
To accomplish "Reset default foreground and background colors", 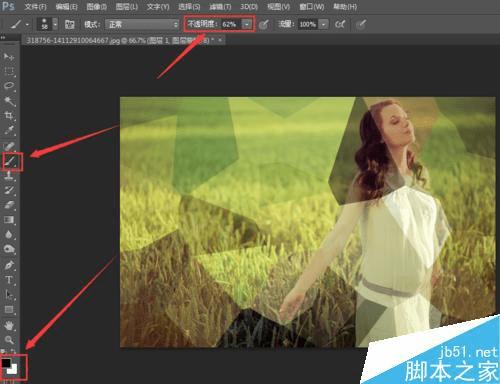I will 4,351.
